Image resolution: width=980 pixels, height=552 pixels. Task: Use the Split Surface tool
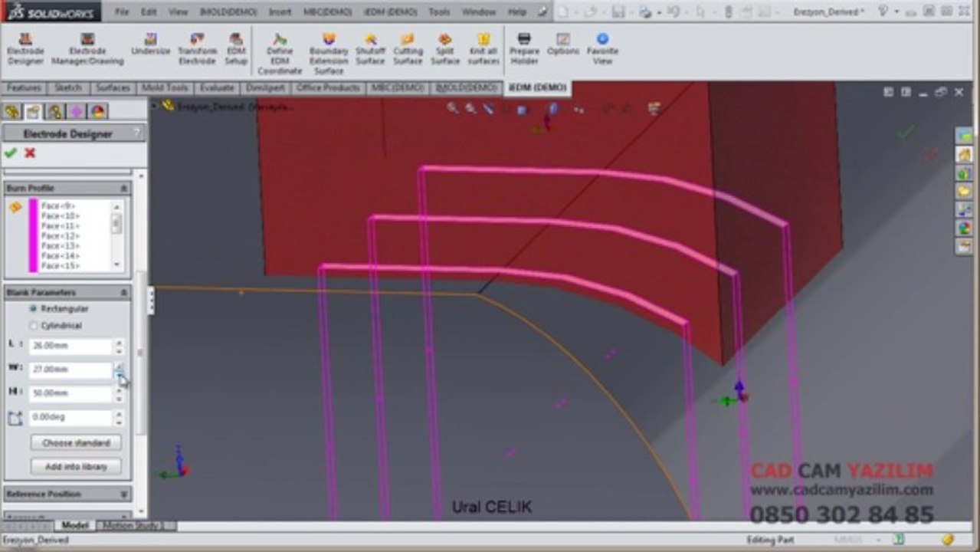pos(445,50)
